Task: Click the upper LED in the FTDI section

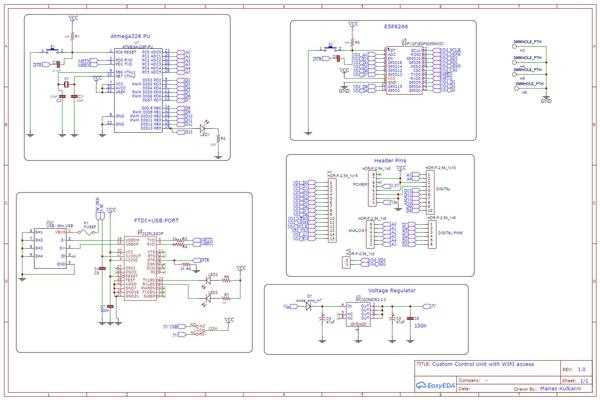Action: tap(208, 280)
